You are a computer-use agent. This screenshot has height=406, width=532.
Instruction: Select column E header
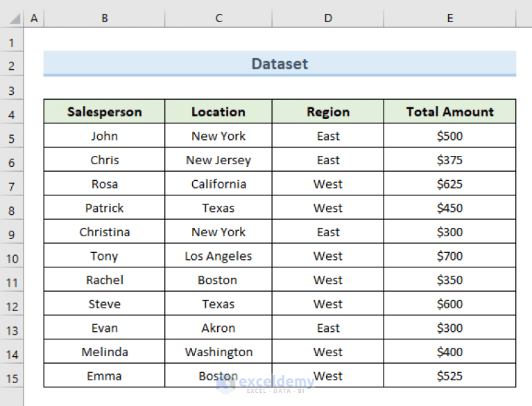tap(450, 18)
